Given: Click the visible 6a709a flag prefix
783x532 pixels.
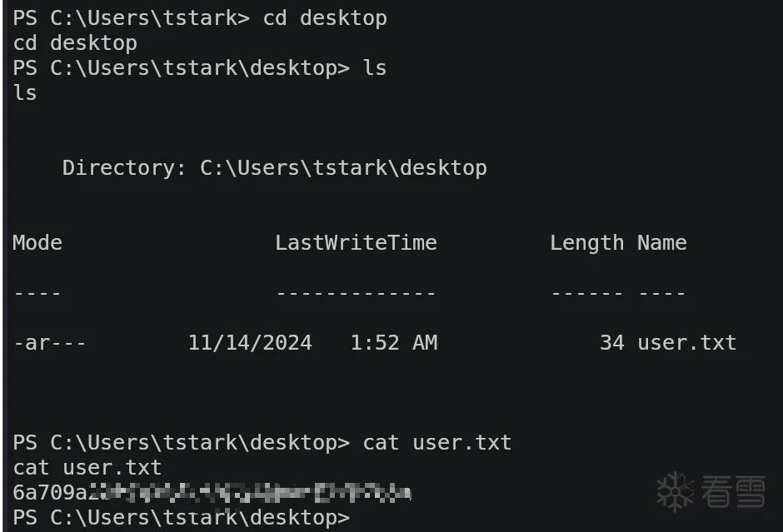Looking at the screenshot, I should [51, 493].
